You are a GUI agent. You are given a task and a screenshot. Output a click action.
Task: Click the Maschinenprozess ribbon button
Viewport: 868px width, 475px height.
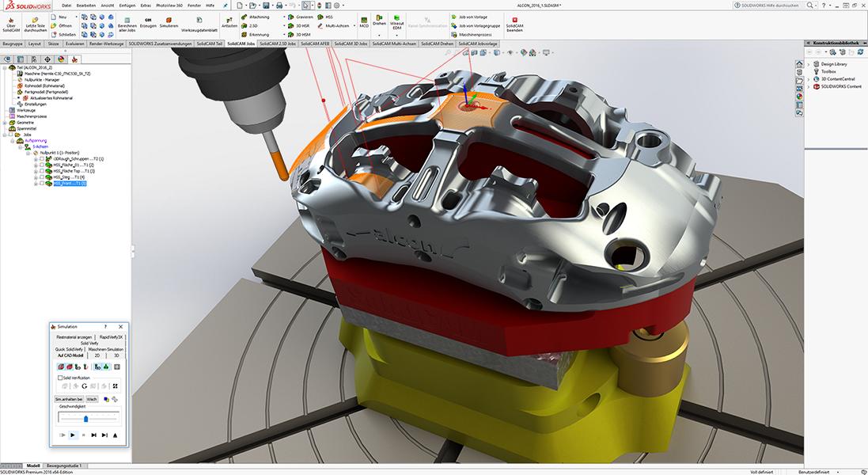pyautogui.click(x=471, y=34)
